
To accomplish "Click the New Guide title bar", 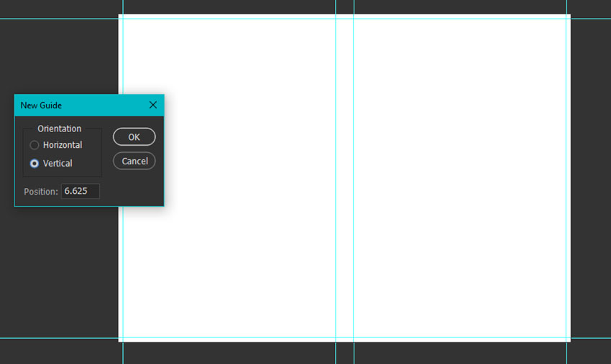I will 89,105.
